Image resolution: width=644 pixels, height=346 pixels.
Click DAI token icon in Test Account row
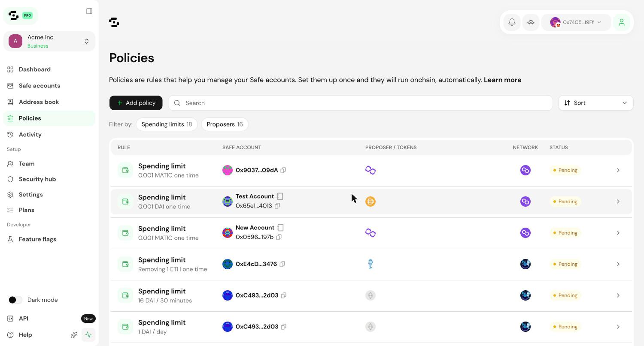click(371, 202)
